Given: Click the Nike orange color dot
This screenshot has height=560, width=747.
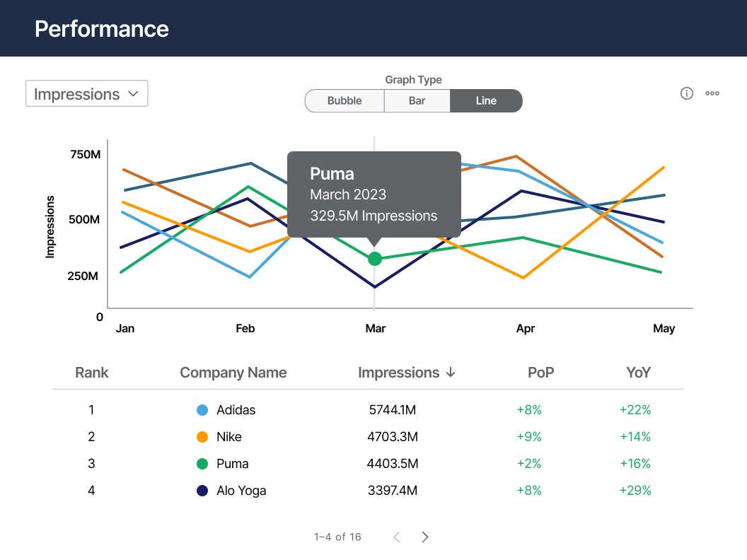Looking at the screenshot, I should (x=202, y=437).
